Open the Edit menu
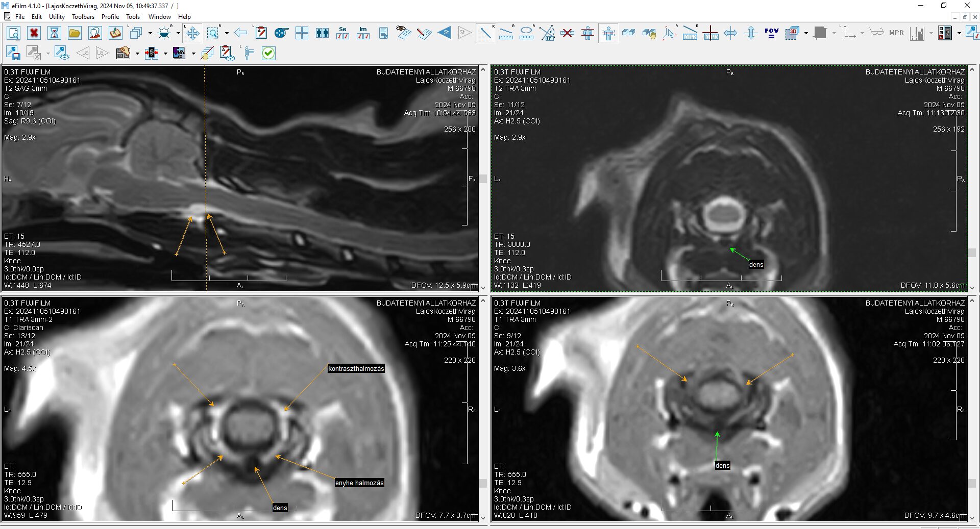Viewport: 980px width, 529px height. pyautogui.click(x=37, y=17)
